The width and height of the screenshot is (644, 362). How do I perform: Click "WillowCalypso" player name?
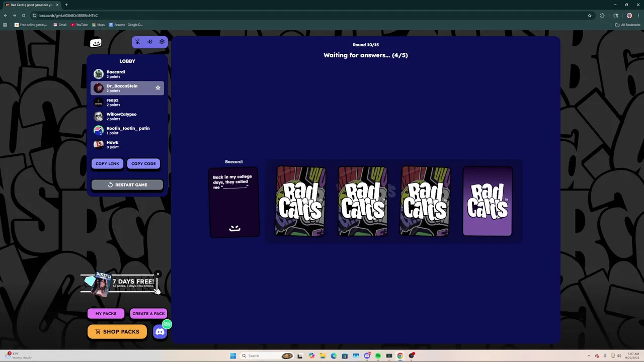coord(121,114)
